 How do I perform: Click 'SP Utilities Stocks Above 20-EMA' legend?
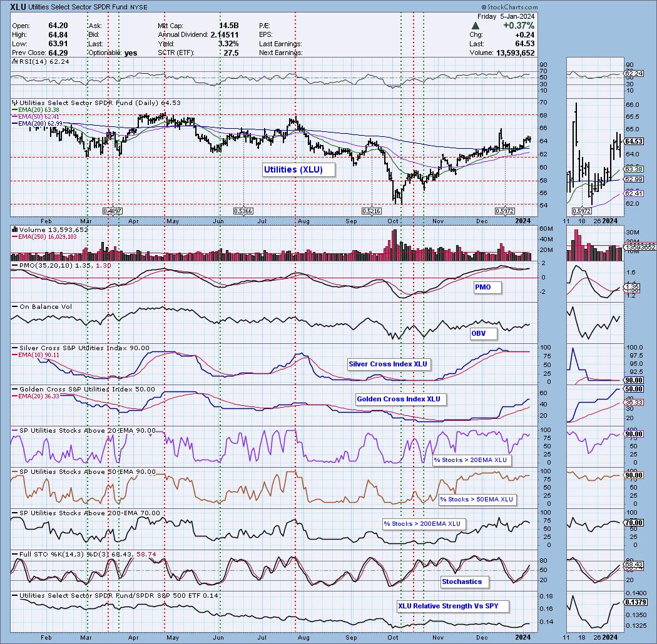[84, 430]
